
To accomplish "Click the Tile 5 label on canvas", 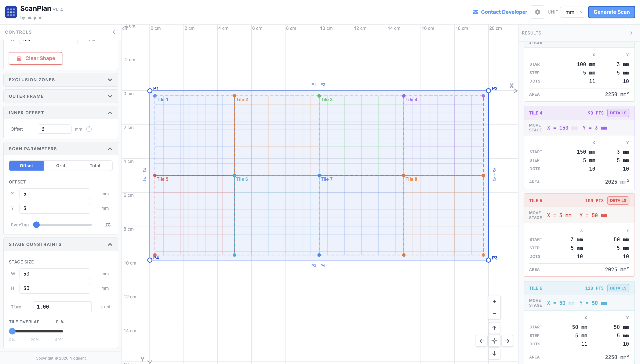I will 162,179.
